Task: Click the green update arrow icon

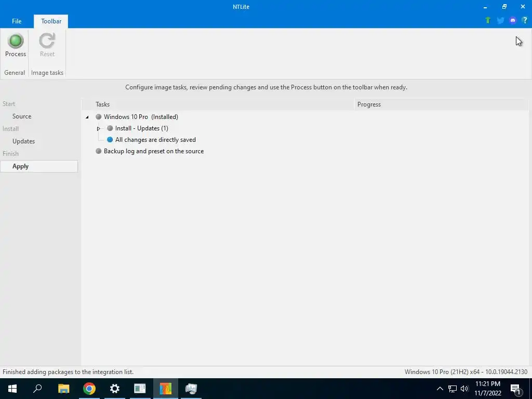Action: pyautogui.click(x=488, y=20)
